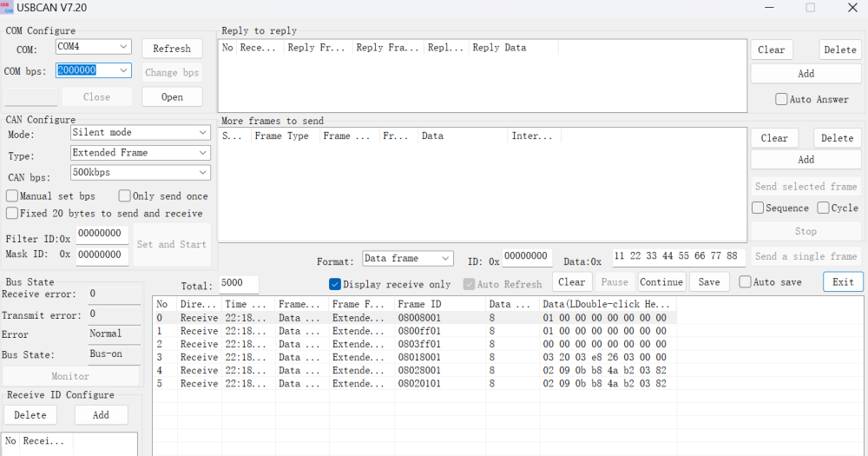Click the USBCAN app icon in title bar
The width and height of the screenshot is (868, 456).
click(7, 7)
